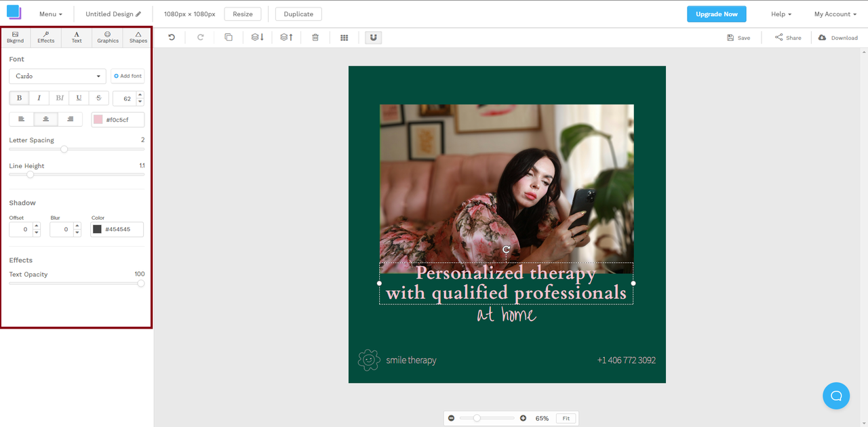The width and height of the screenshot is (868, 427).
Task: Open the shadow color swatch #454545
Action: [98, 229]
